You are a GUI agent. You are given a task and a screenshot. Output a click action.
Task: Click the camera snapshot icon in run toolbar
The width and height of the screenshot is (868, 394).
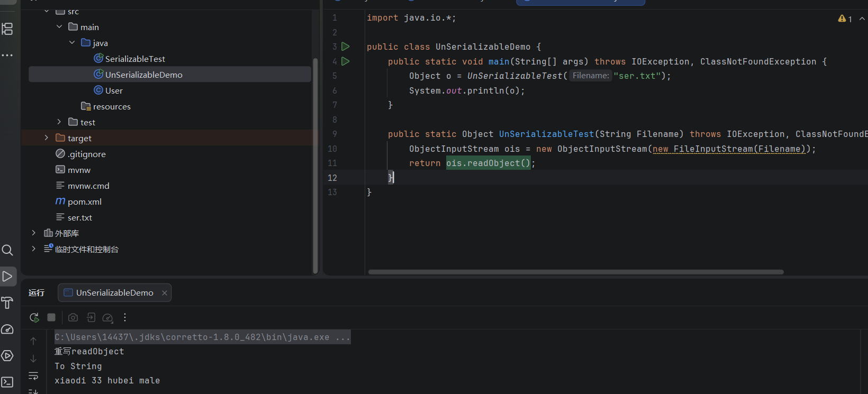(73, 317)
